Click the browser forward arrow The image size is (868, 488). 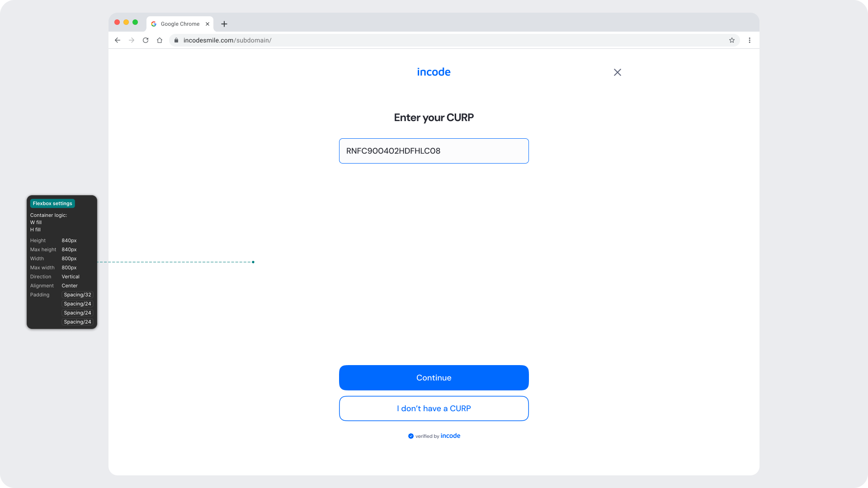point(132,40)
